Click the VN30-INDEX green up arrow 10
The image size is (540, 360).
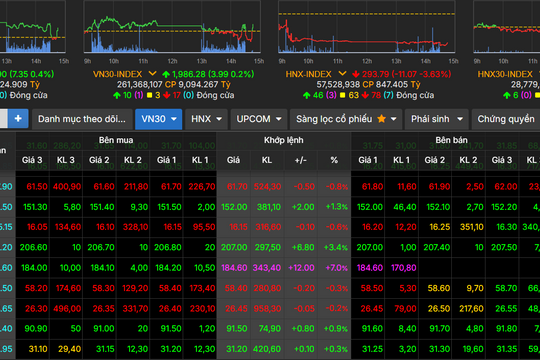(x=122, y=95)
